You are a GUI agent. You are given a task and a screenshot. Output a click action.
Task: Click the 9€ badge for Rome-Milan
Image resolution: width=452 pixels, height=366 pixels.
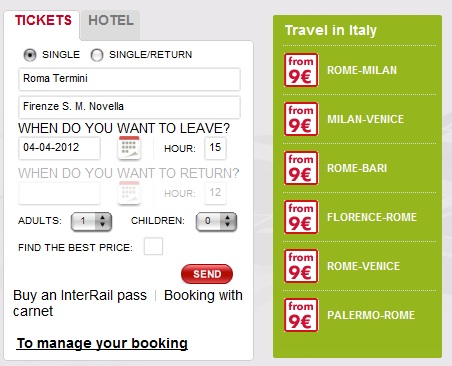(x=301, y=70)
